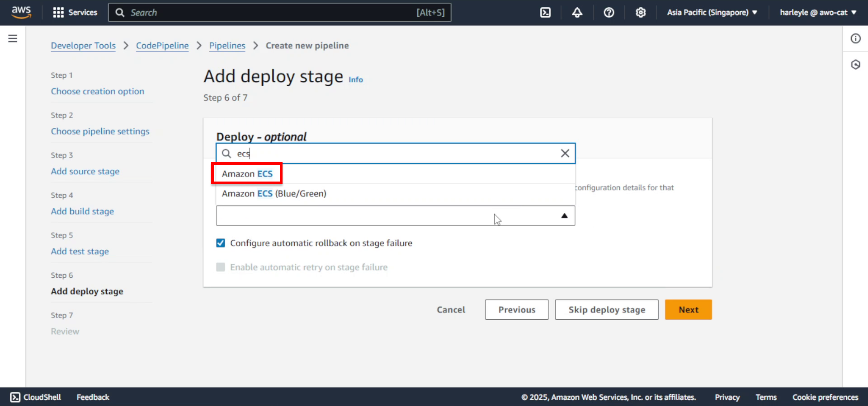Click Skip deploy stage button
Viewport: 868px width, 406px height.
[607, 310]
